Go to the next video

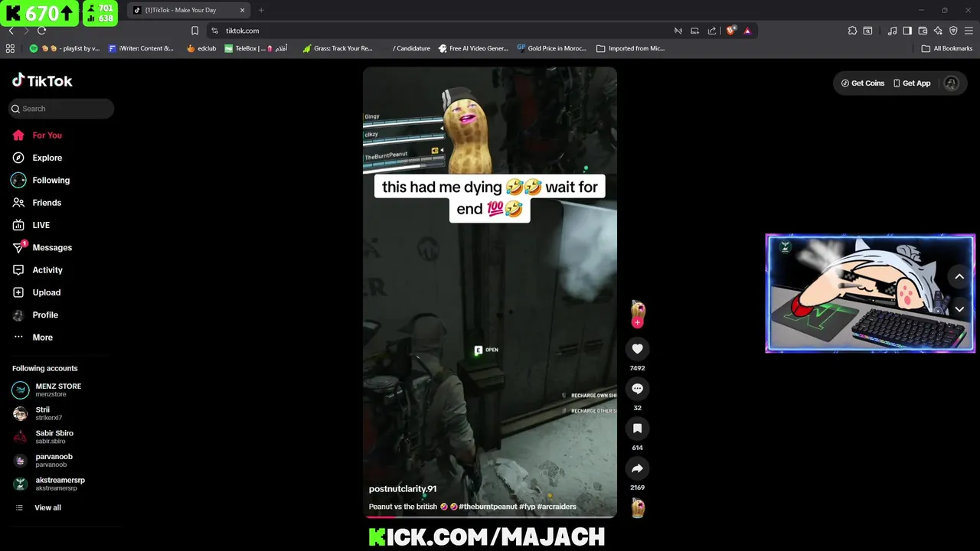(x=959, y=309)
